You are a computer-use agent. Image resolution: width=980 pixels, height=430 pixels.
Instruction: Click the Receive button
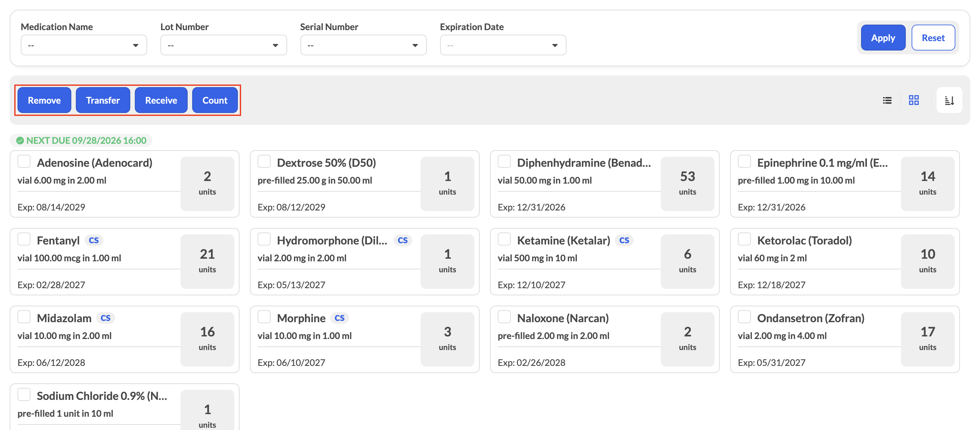click(x=161, y=100)
